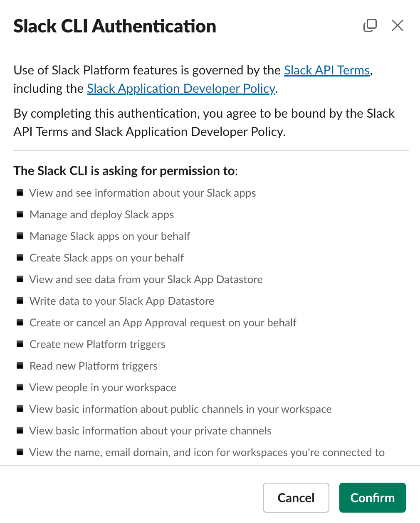420x523 pixels.
Task: Click the heading The Slack CLI is asking for permission to
Action: (x=126, y=170)
